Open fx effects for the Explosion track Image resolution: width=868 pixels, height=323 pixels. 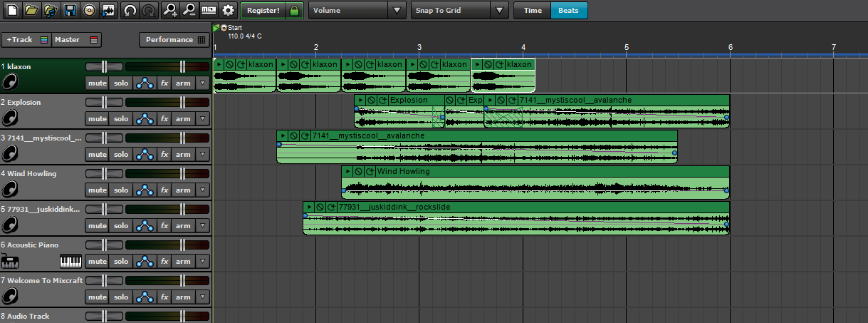(164, 119)
